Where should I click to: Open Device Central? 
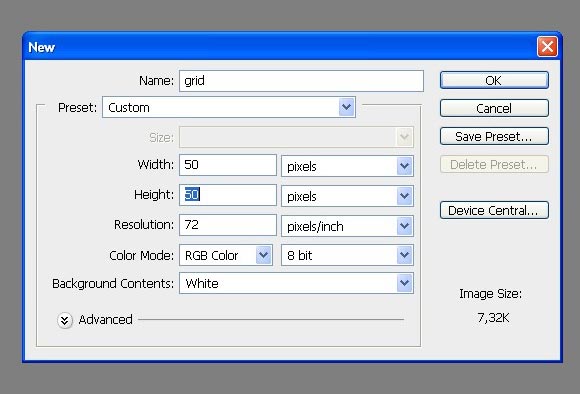tap(494, 211)
